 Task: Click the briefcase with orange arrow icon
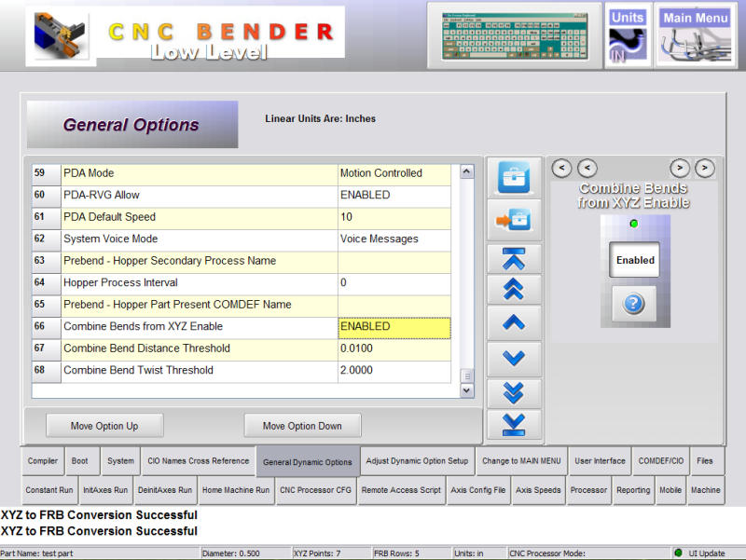pos(514,221)
